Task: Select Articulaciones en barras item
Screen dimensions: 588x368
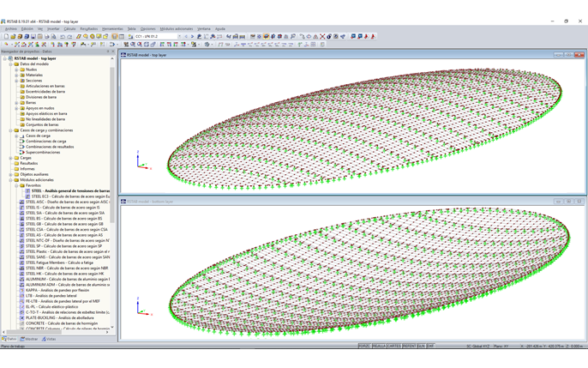Action: click(45, 87)
